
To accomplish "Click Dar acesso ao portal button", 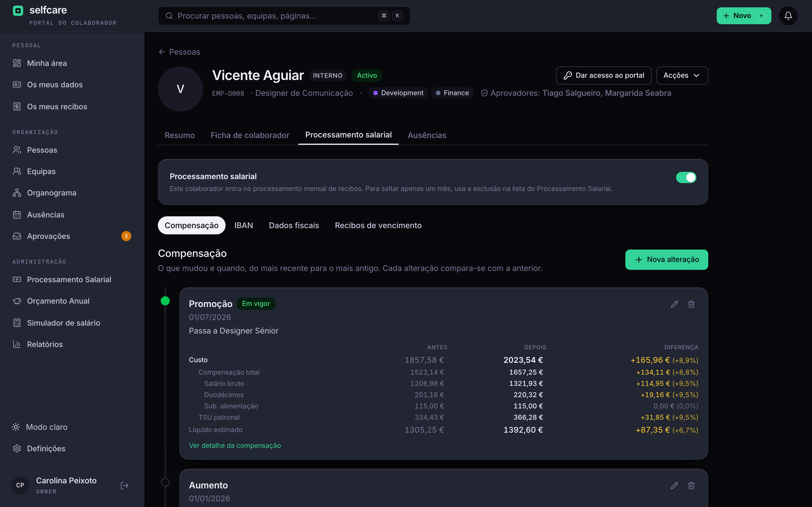I will click(604, 75).
